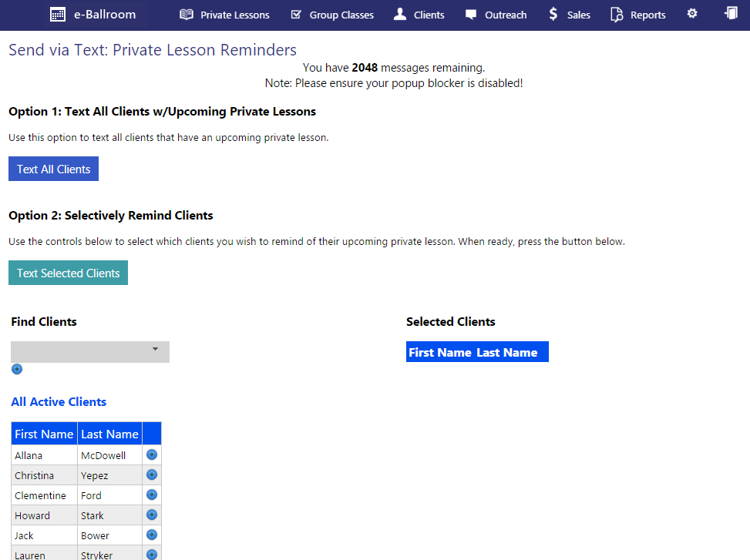Open settings with the gear icon
Viewport: 750px width, 560px height.
[691, 14]
